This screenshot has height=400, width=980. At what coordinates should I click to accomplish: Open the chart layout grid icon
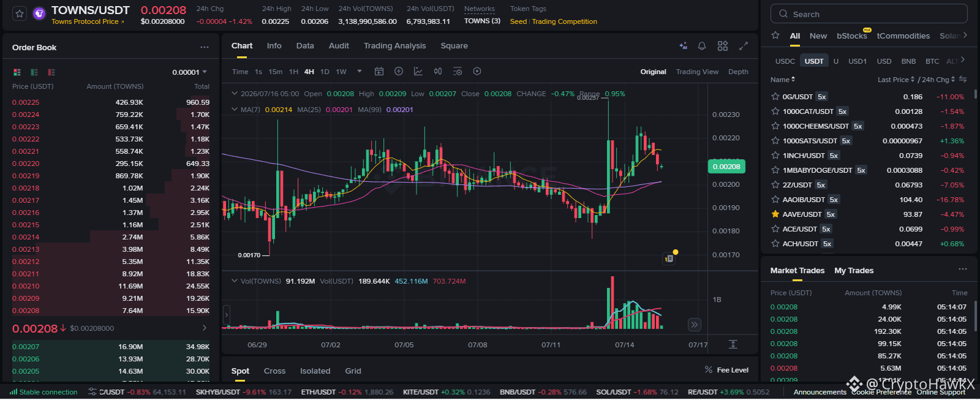coord(723,46)
